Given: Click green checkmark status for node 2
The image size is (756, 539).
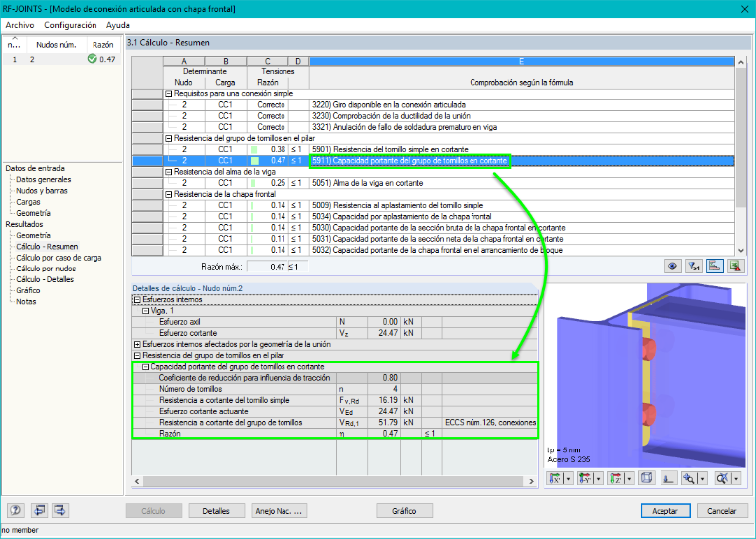Looking at the screenshot, I should (x=93, y=59).
